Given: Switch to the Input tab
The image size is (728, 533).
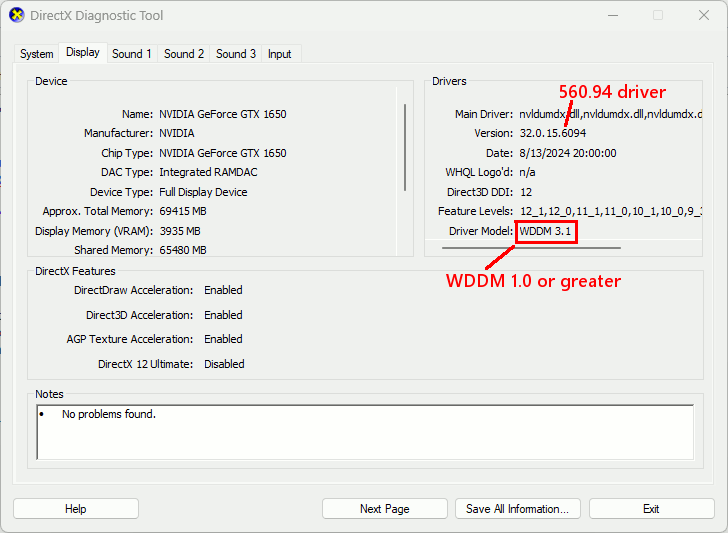Looking at the screenshot, I should [280, 54].
